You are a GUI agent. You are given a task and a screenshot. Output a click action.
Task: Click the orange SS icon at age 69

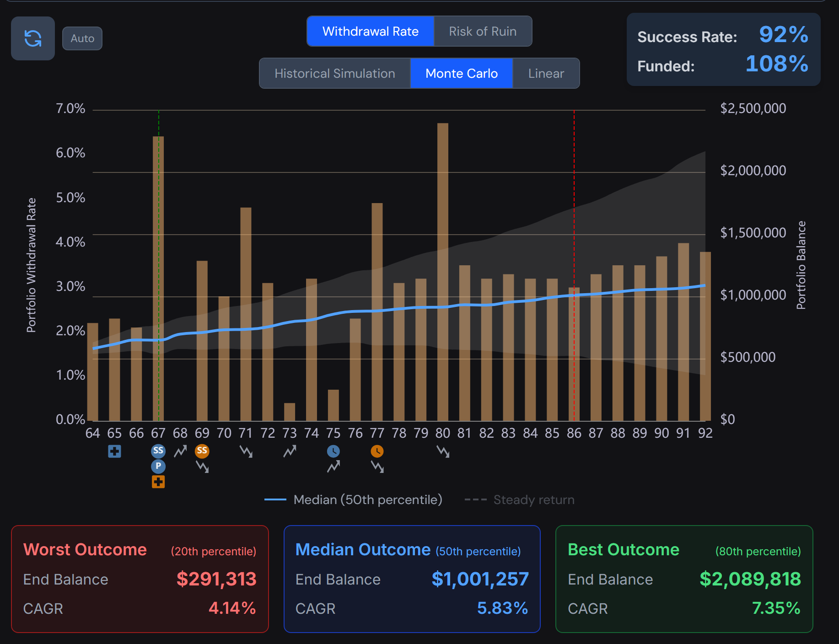click(202, 451)
